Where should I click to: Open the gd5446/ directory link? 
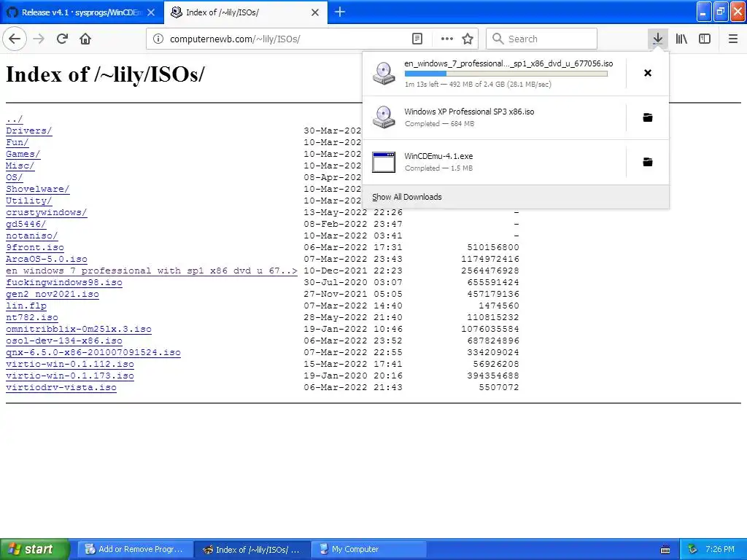(26, 224)
